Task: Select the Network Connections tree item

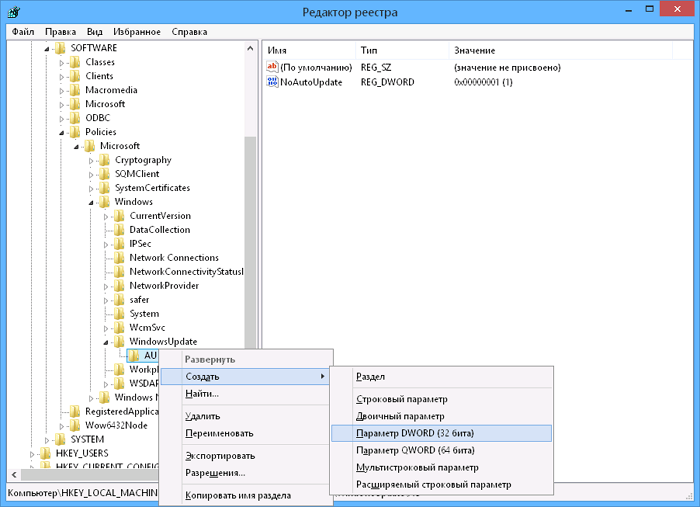Action: pyautogui.click(x=173, y=258)
